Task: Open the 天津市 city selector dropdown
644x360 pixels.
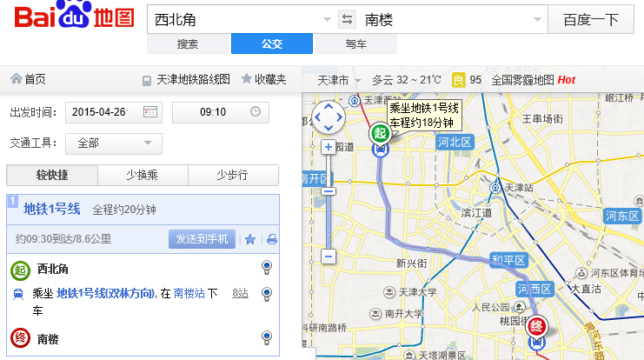Action: coord(339,80)
